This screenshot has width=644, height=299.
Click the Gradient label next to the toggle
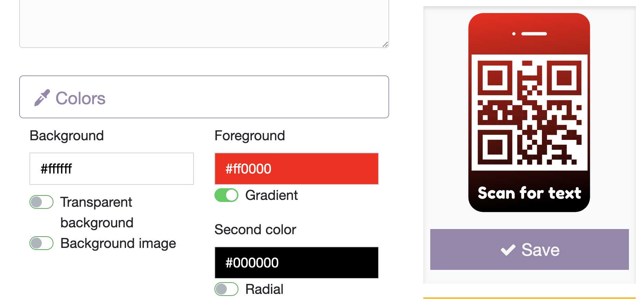(x=271, y=195)
